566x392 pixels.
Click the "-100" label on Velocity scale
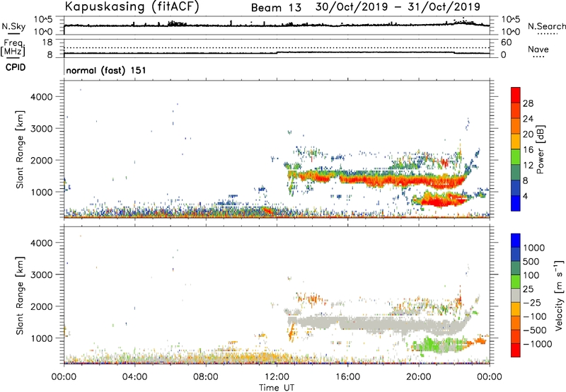click(x=535, y=316)
